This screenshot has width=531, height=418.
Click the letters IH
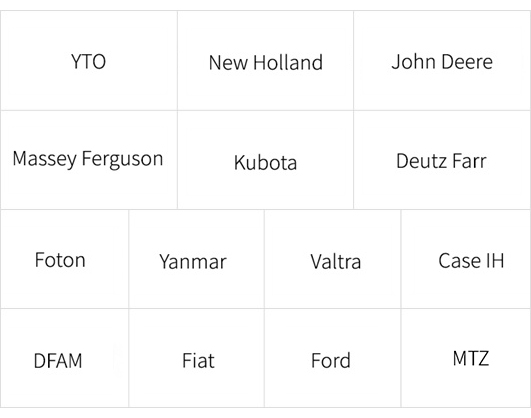coord(495,260)
